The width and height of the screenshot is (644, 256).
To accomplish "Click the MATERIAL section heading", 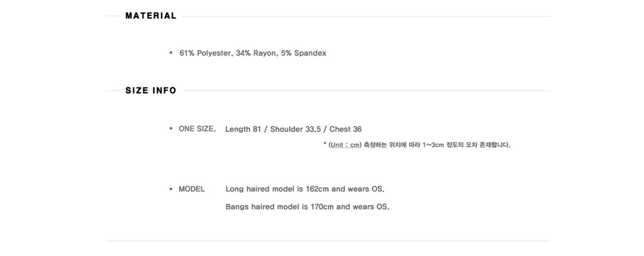I will (x=151, y=16).
